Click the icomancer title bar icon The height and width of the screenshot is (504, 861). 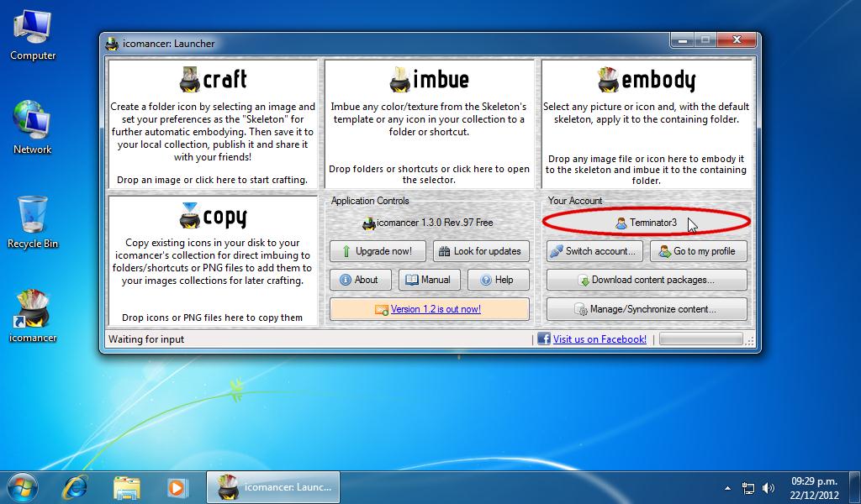(x=112, y=44)
